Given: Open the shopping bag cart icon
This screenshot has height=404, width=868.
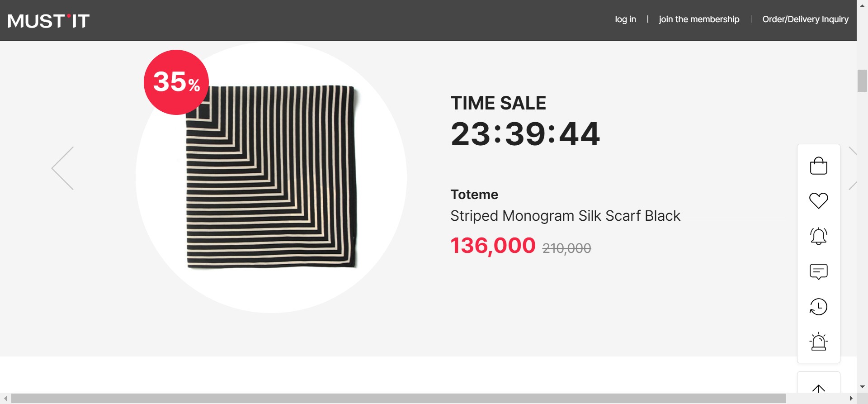Looking at the screenshot, I should pos(818,166).
